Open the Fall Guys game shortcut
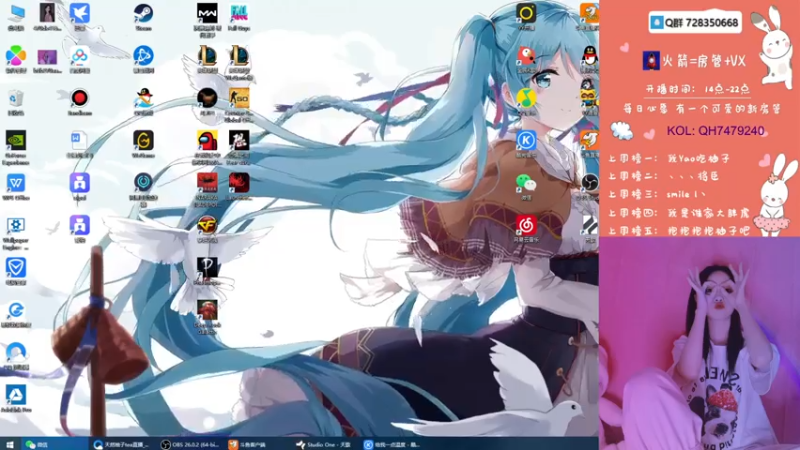This screenshot has height=450, width=800. pos(239,14)
